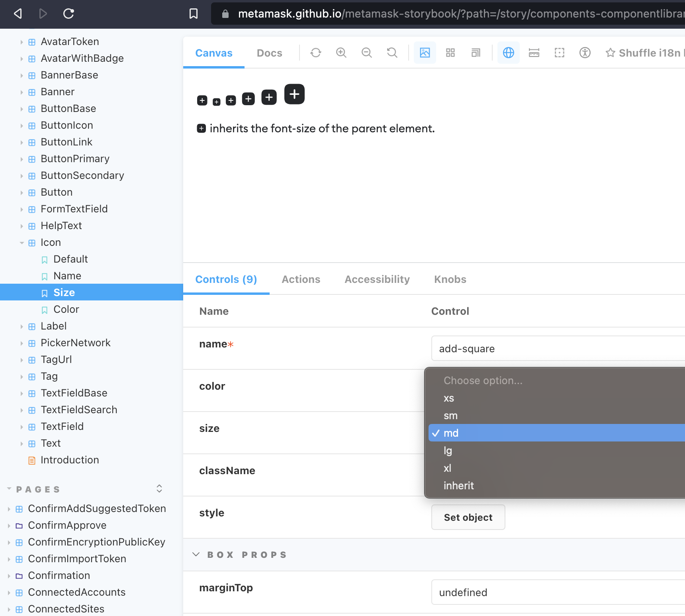Zoom in on the canvas
This screenshot has height=616, width=685.
pyautogui.click(x=341, y=53)
